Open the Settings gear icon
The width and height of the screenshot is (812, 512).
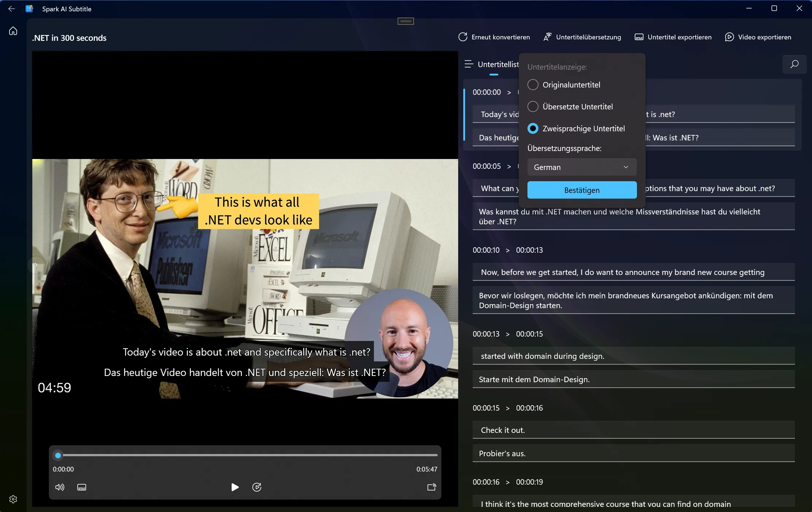click(13, 499)
